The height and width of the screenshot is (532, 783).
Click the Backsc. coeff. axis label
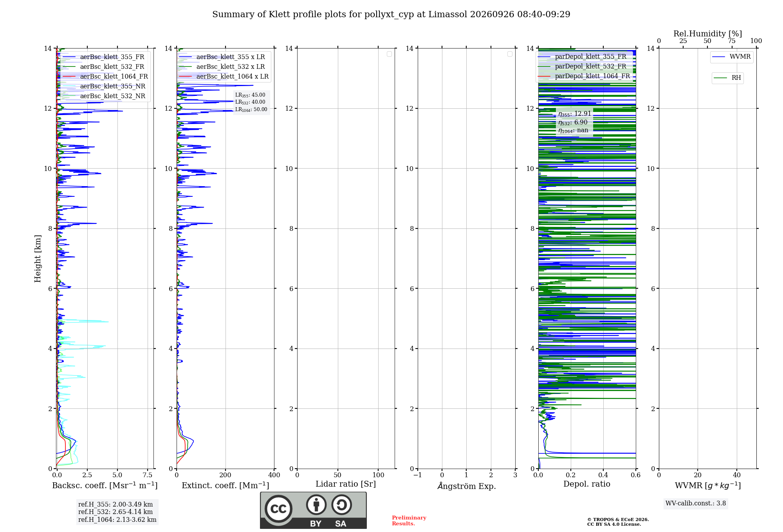click(105, 485)
